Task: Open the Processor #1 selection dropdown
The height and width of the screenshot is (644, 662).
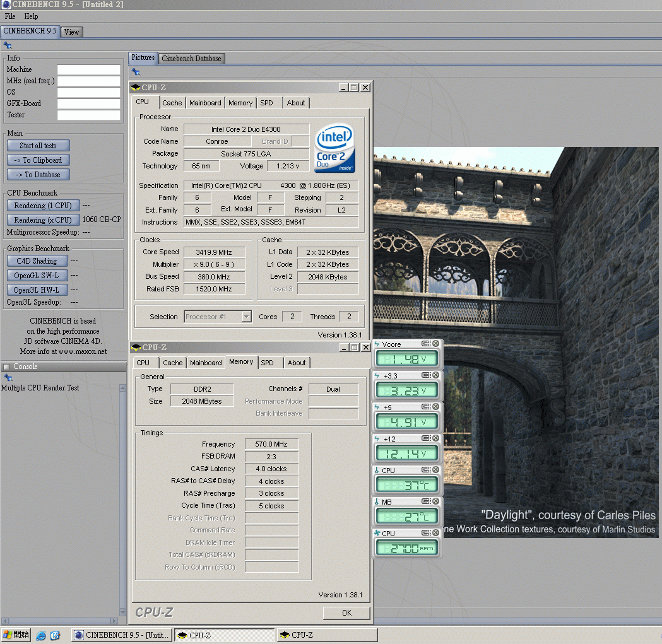Action: point(247,317)
